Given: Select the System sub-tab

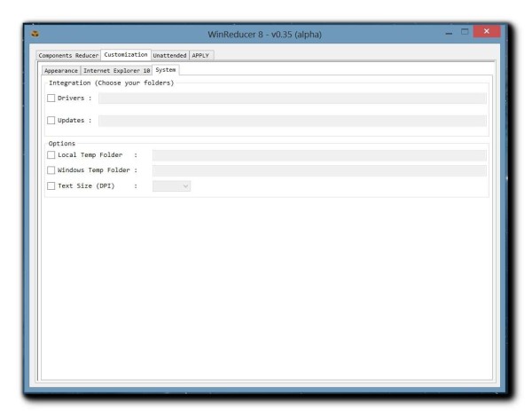Looking at the screenshot, I should click(166, 69).
